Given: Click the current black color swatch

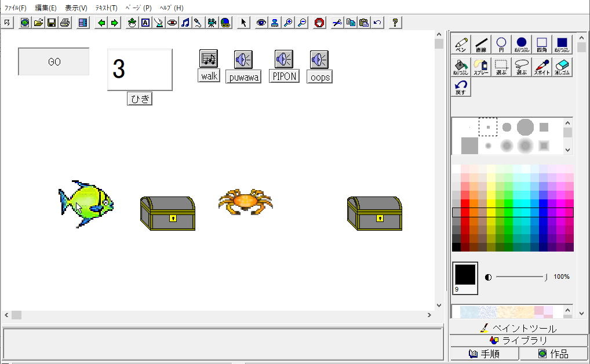Looking at the screenshot, I should click(465, 275).
